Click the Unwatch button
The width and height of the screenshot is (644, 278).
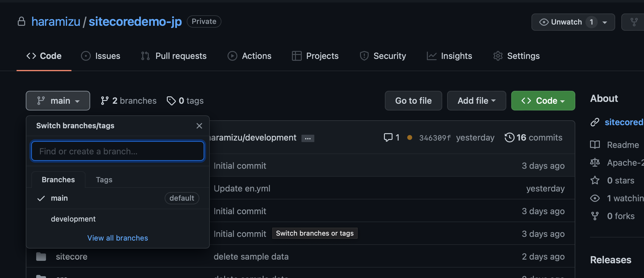pos(573,22)
